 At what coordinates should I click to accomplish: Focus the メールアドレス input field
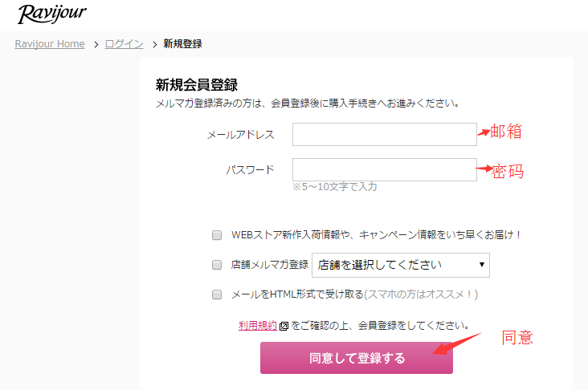384,134
